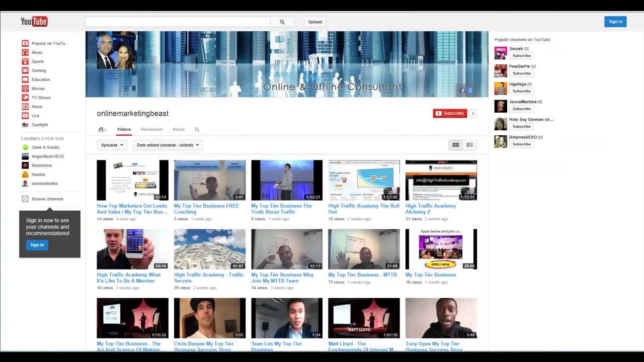The width and height of the screenshot is (644, 362).
Task: Open Date added sort dropdown
Action: pos(168,145)
